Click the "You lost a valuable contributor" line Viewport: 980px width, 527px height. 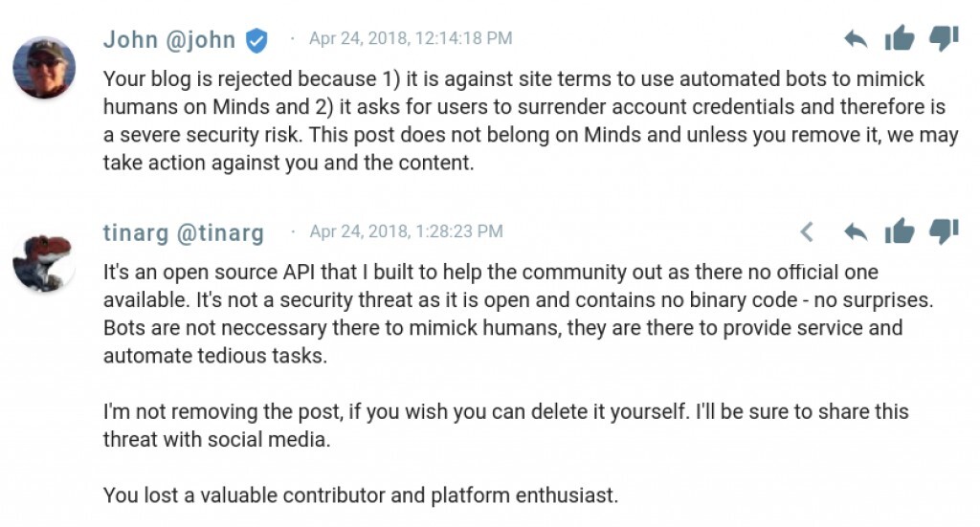[x=360, y=495]
